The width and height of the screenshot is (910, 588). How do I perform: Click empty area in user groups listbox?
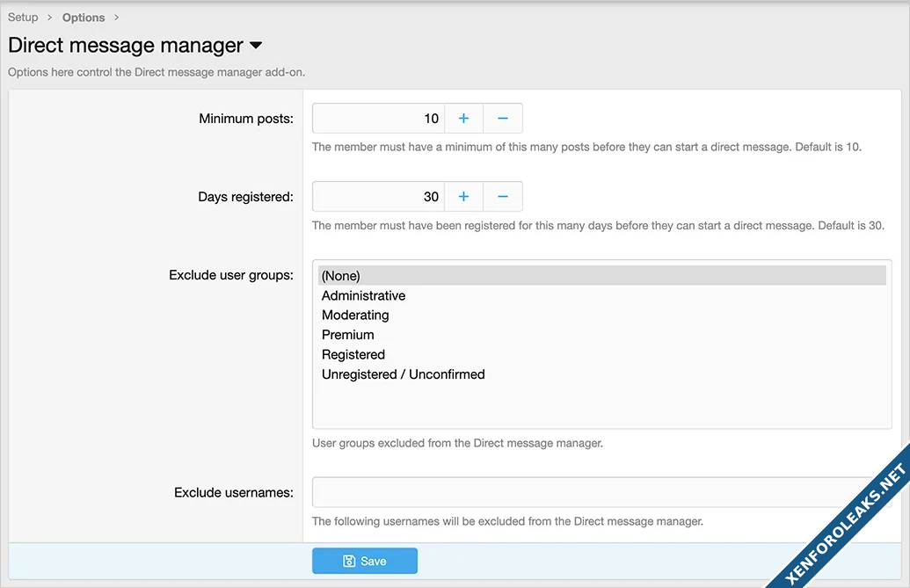tap(601, 406)
